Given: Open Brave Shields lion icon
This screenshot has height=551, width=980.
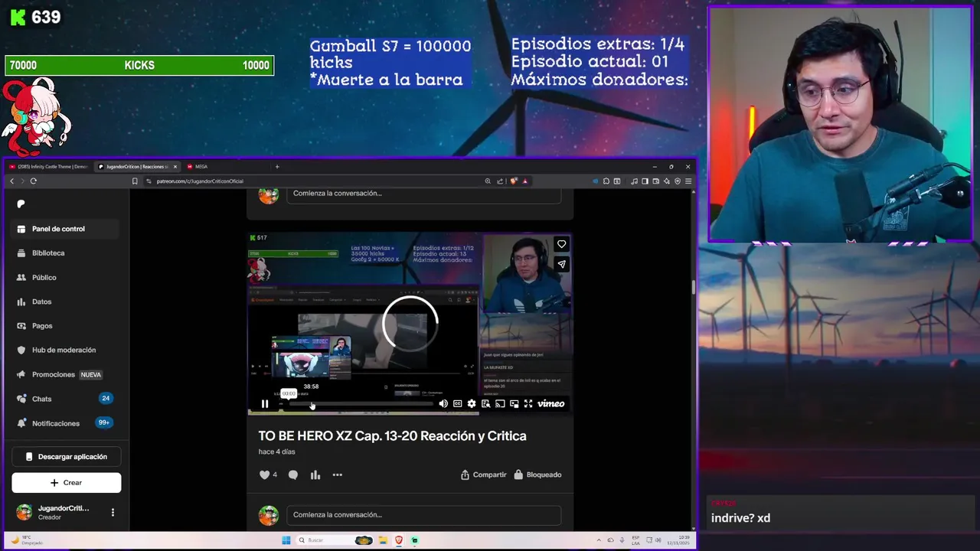Looking at the screenshot, I should click(x=514, y=181).
